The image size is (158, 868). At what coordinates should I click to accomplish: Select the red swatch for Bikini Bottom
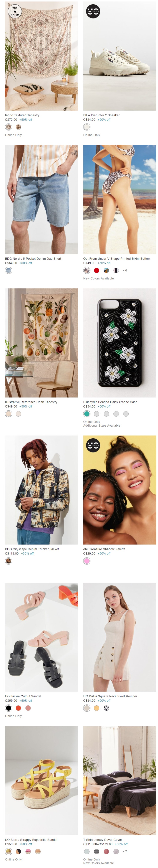pos(96,270)
